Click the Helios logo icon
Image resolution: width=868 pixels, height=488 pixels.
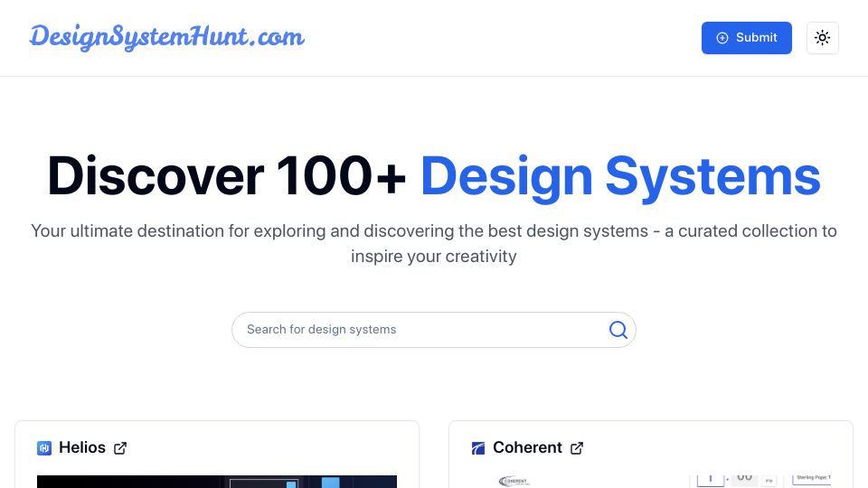click(x=44, y=448)
